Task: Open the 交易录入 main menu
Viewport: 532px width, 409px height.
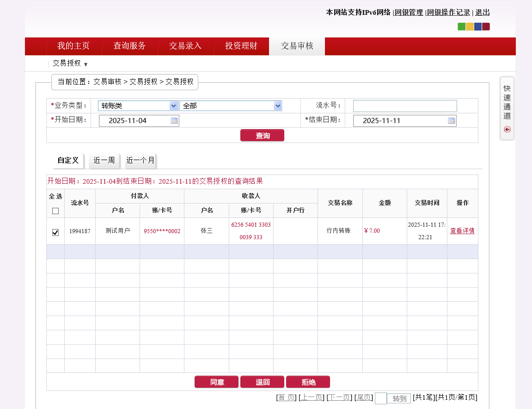Action: click(x=185, y=46)
